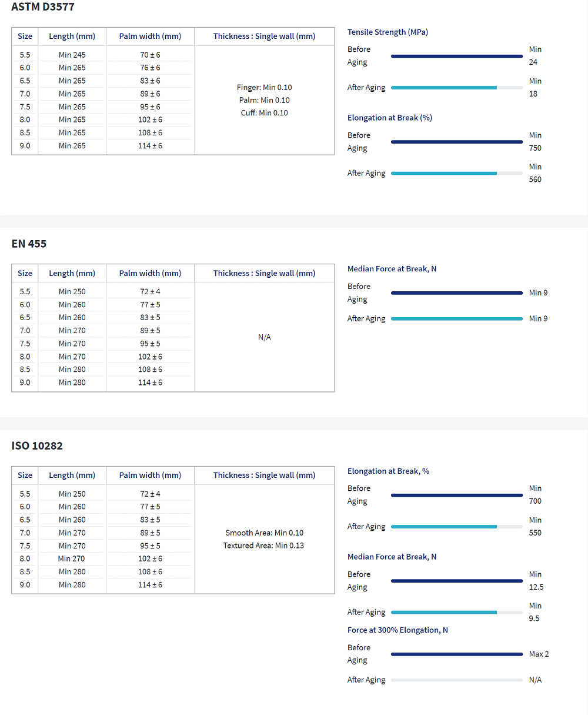This screenshot has width=588, height=715.
Task: Click Thickness column header in ISO 10282 table
Action: pos(264,475)
